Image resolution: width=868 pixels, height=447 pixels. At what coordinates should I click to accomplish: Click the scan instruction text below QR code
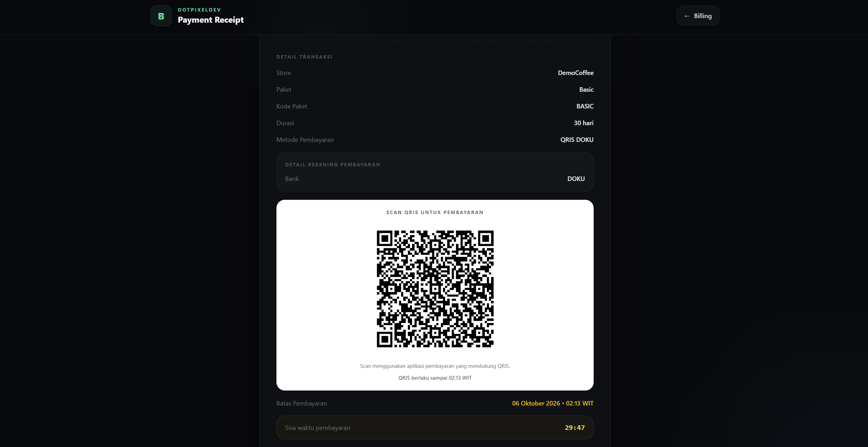[435, 366]
